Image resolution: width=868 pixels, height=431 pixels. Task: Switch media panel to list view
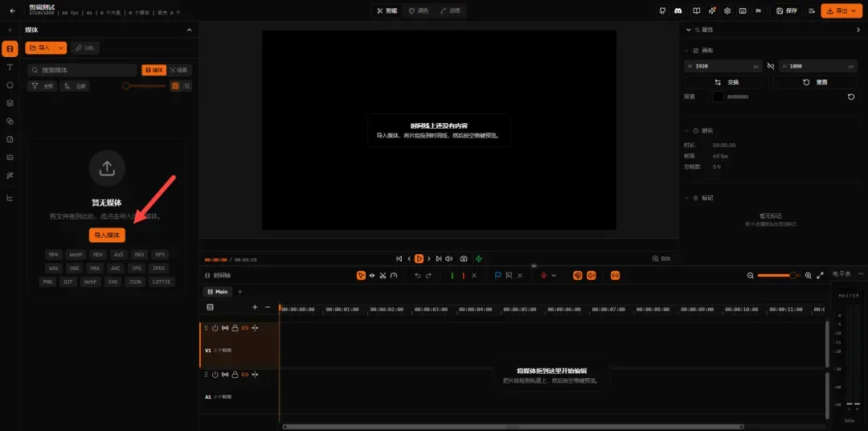[x=186, y=86]
